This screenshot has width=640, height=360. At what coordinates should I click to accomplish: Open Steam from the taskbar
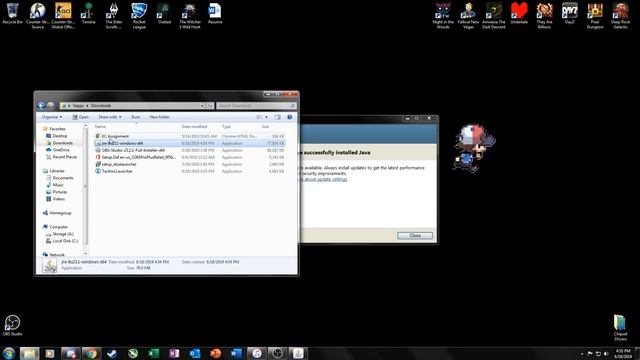[112, 353]
